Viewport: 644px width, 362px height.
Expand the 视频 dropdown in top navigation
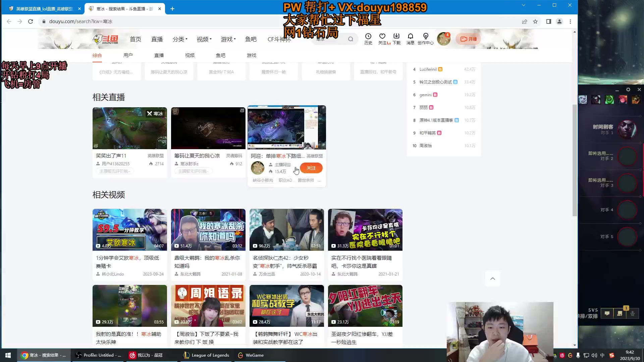pyautogui.click(x=203, y=39)
